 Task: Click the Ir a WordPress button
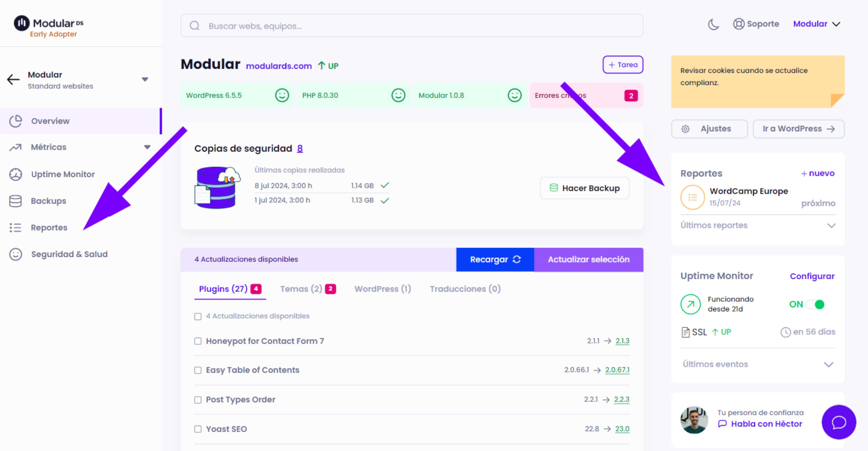(x=798, y=129)
